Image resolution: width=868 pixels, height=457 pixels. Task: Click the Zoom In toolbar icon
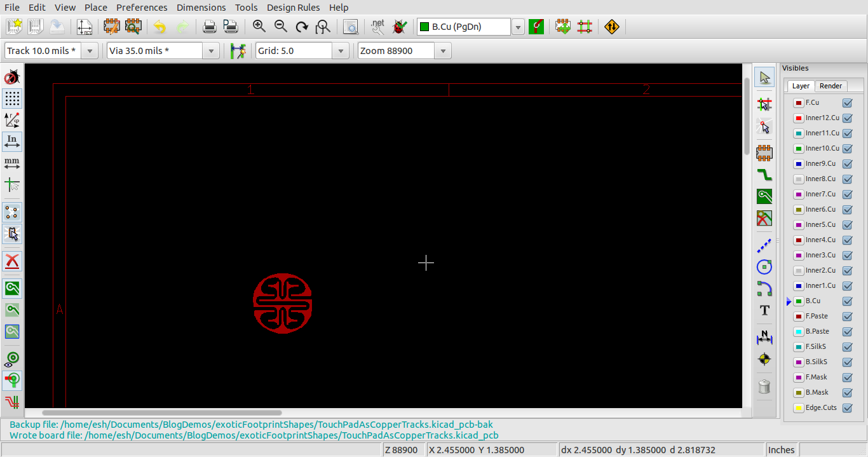tap(259, 27)
